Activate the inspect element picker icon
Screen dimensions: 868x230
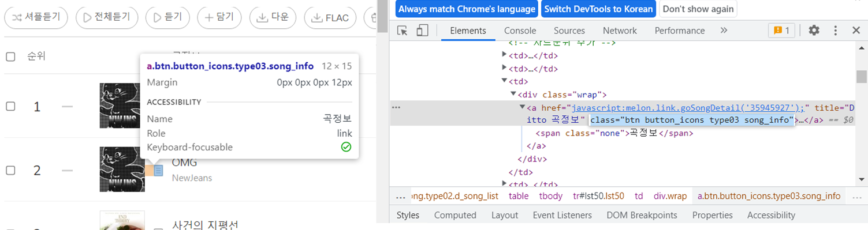point(403,31)
